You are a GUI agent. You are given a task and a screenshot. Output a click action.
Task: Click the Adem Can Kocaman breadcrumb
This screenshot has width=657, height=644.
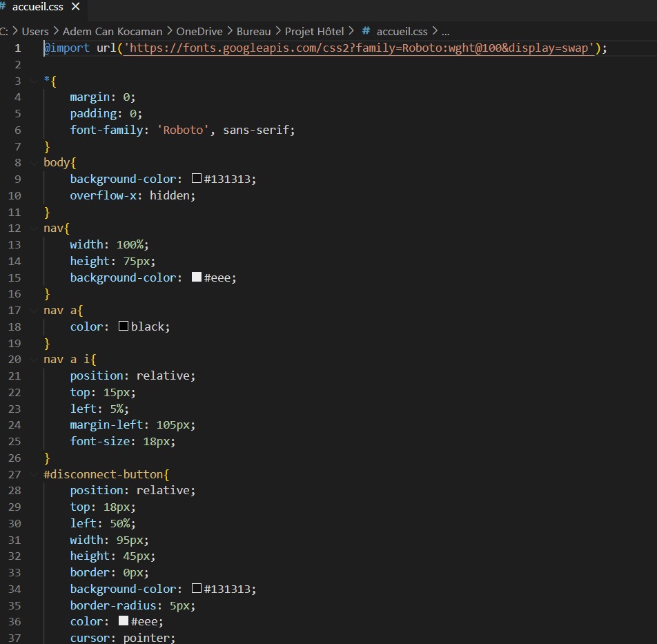point(112,31)
